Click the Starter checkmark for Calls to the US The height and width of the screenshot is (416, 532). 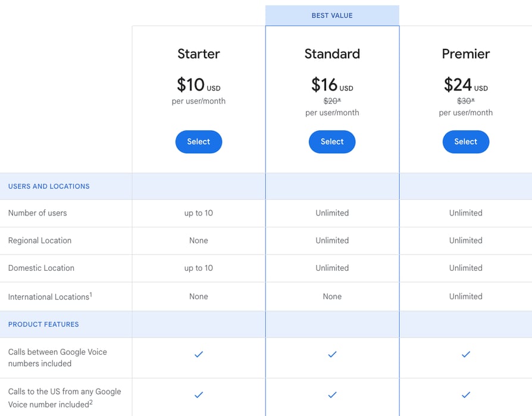(199, 395)
